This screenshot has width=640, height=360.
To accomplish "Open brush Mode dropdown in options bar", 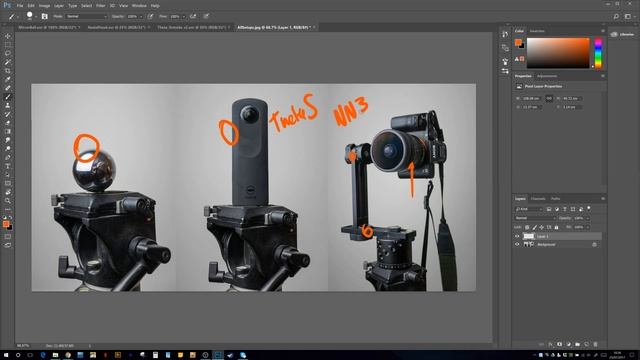I will [x=86, y=16].
